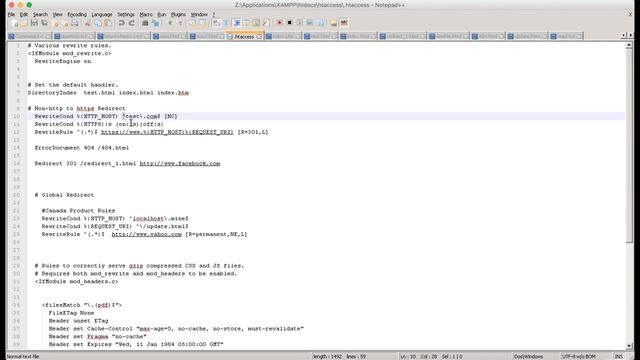Select the .htaccess document tab

click(244, 36)
